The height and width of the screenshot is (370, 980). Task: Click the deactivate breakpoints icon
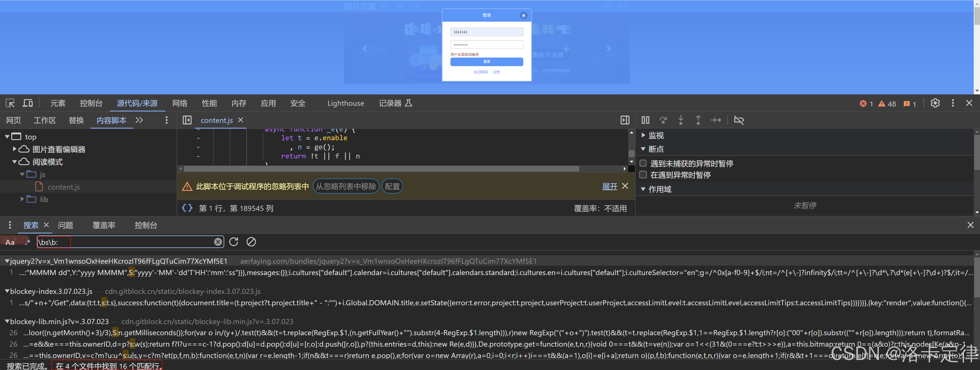tap(739, 120)
